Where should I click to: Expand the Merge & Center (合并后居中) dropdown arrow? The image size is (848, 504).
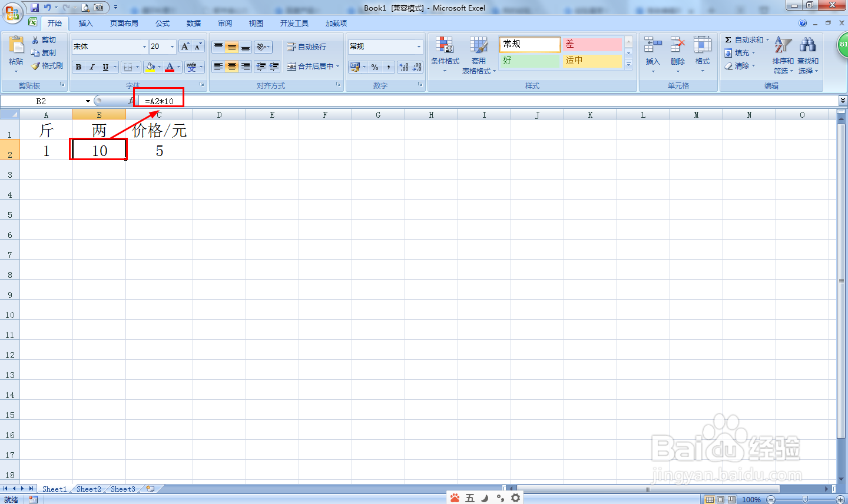(338, 67)
